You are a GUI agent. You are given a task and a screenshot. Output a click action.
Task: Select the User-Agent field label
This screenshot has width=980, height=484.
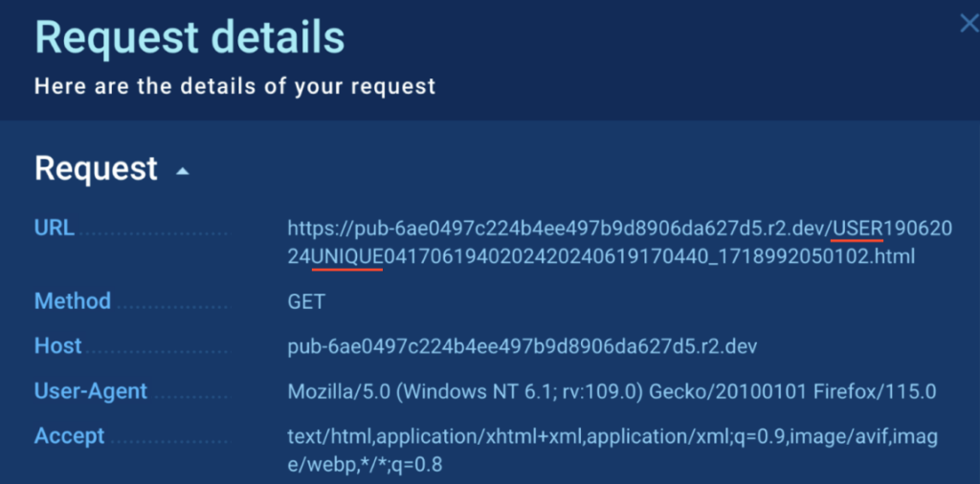point(91,390)
